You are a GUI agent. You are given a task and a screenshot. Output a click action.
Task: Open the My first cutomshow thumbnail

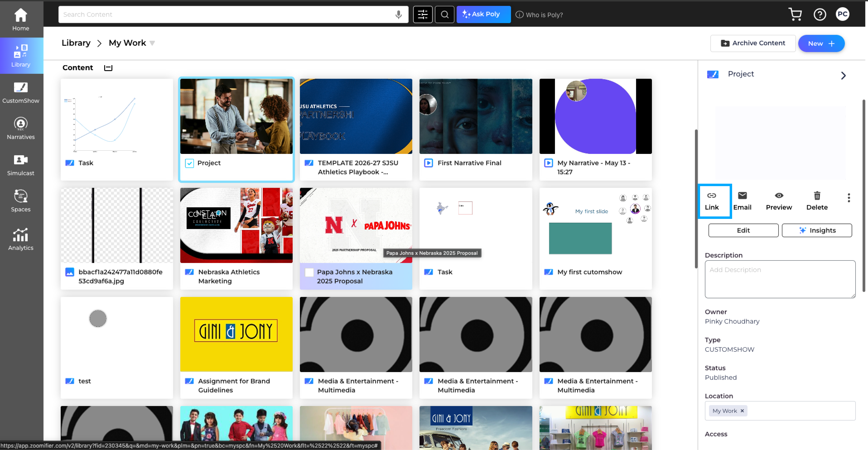click(x=595, y=226)
